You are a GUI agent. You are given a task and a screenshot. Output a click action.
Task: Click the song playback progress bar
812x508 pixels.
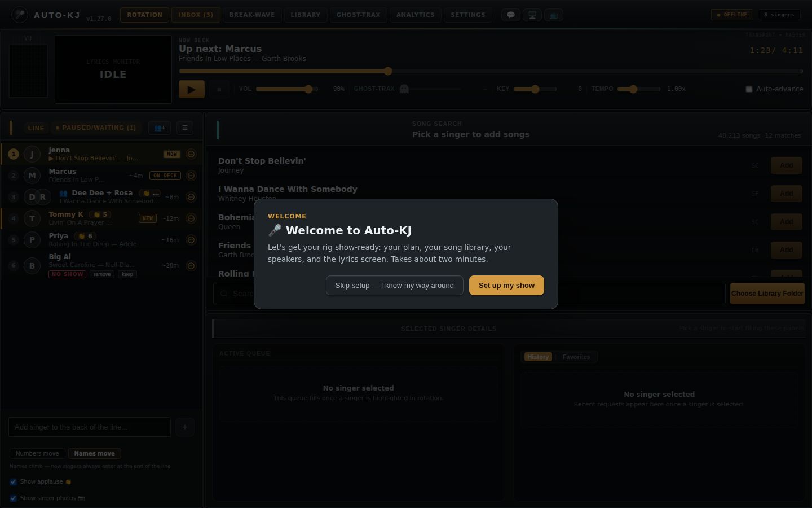[491, 71]
